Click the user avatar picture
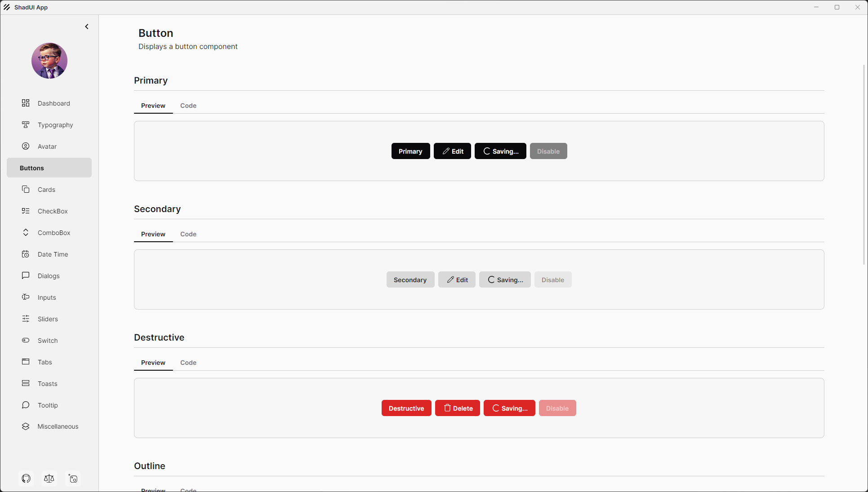This screenshot has width=868, height=492. click(x=49, y=61)
